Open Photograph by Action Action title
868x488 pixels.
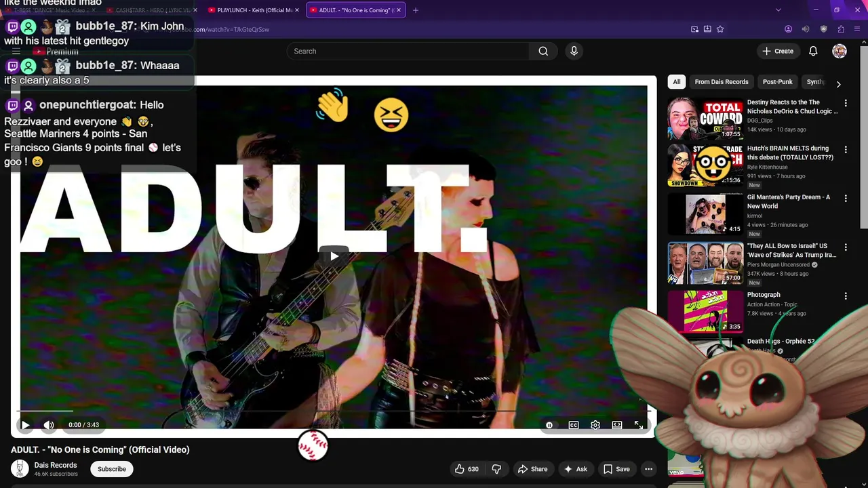click(x=764, y=295)
